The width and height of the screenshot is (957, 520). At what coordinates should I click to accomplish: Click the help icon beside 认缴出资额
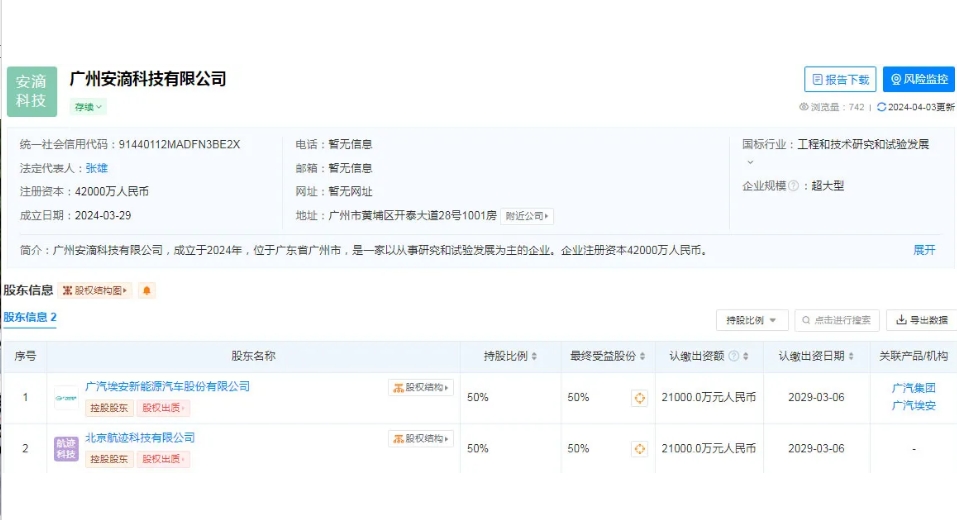tap(734, 356)
